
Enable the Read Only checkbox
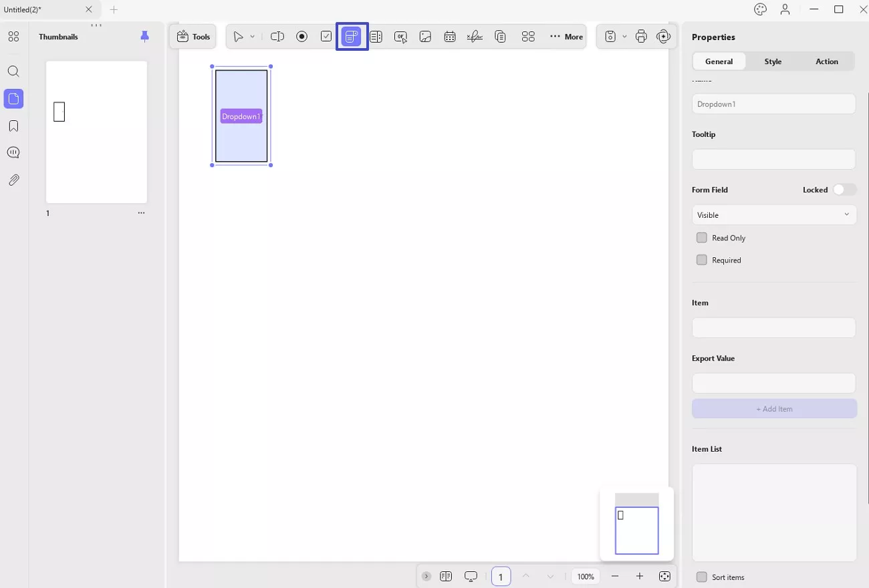coord(701,238)
